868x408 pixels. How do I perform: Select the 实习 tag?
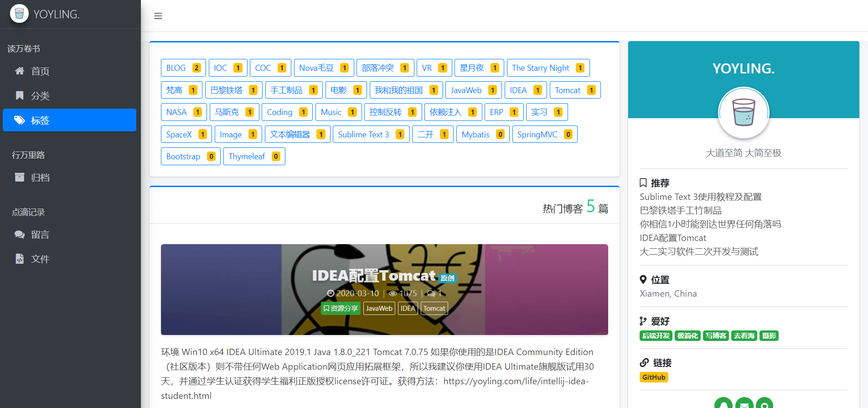pyautogui.click(x=547, y=112)
